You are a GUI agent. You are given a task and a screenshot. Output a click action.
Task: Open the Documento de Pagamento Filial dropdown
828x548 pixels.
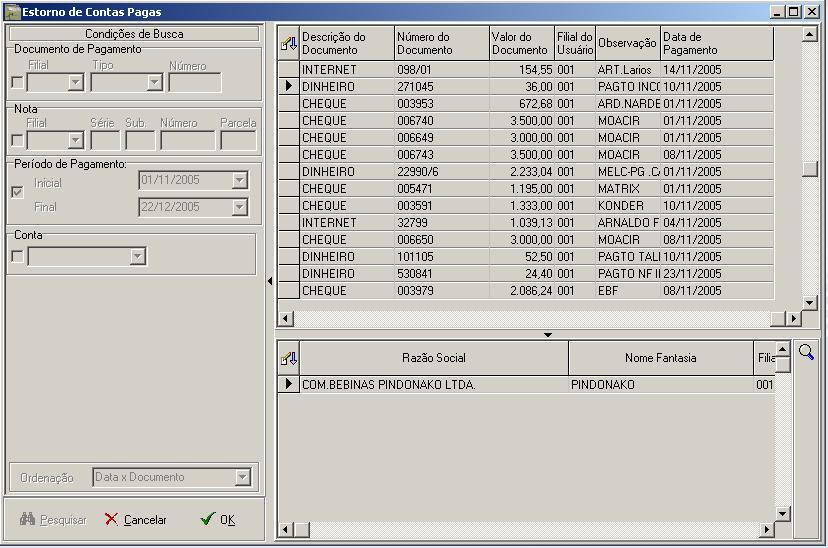(x=76, y=82)
